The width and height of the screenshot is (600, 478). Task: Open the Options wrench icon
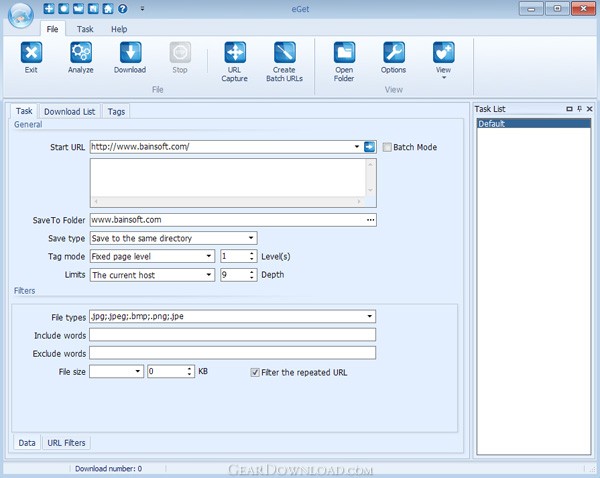394,53
